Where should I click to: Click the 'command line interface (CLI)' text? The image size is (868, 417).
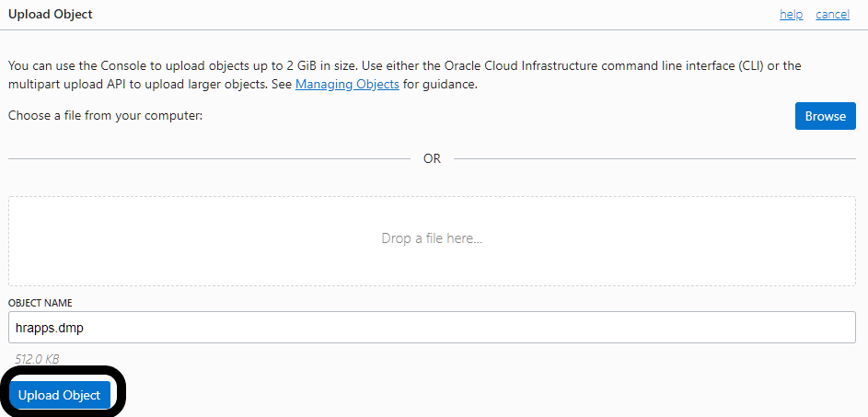[682, 66]
